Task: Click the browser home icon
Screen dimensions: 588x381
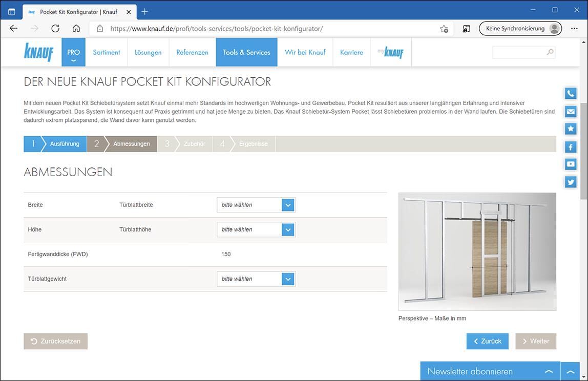Action: click(76, 29)
